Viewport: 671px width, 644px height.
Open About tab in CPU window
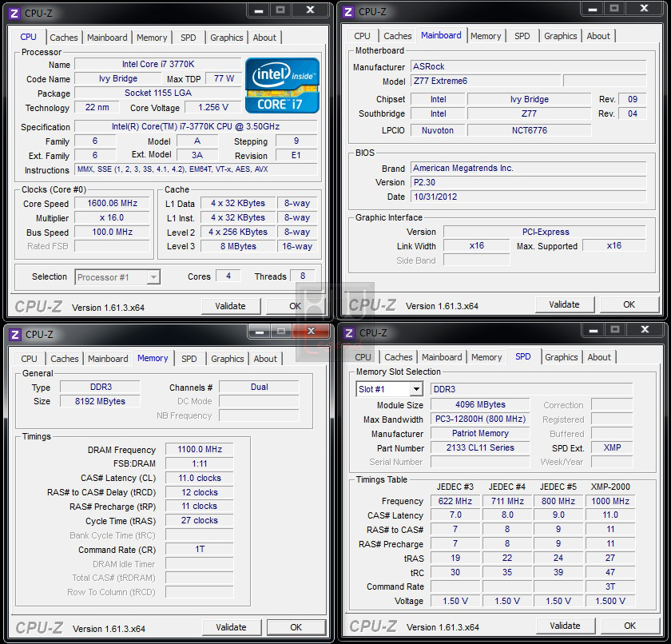[264, 38]
